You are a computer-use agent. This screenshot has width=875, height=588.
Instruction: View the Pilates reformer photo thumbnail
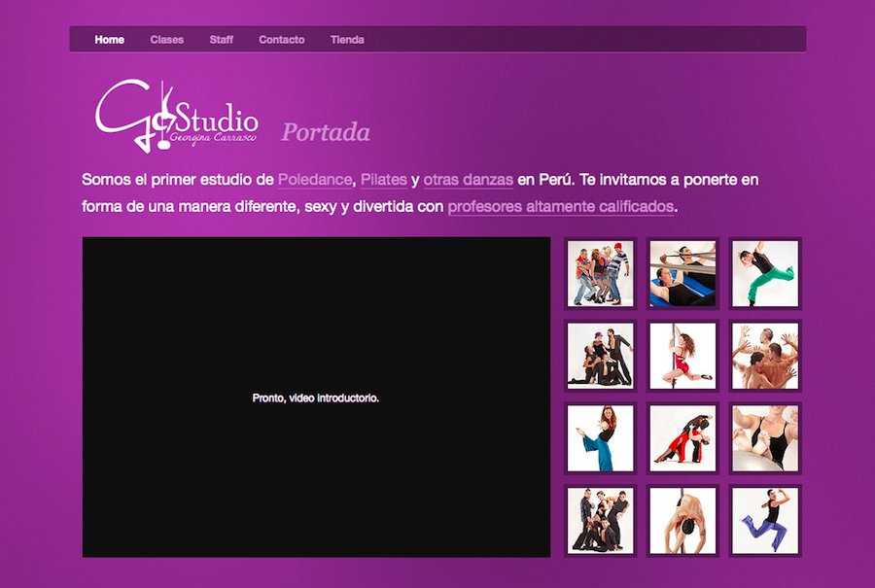point(682,272)
